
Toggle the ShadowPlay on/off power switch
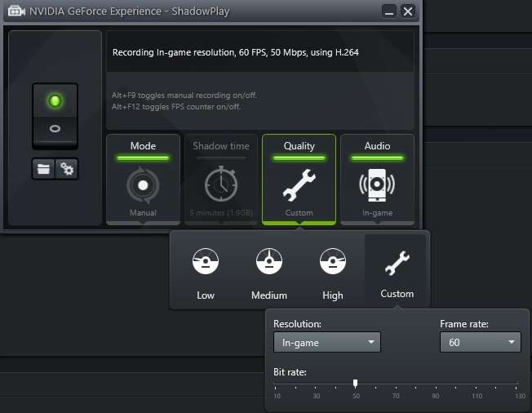click(55, 115)
